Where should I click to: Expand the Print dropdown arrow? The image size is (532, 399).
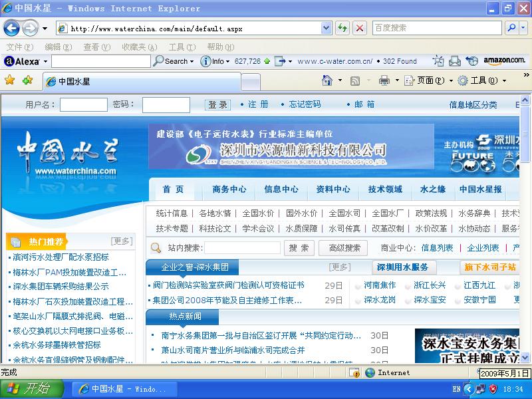point(397,80)
